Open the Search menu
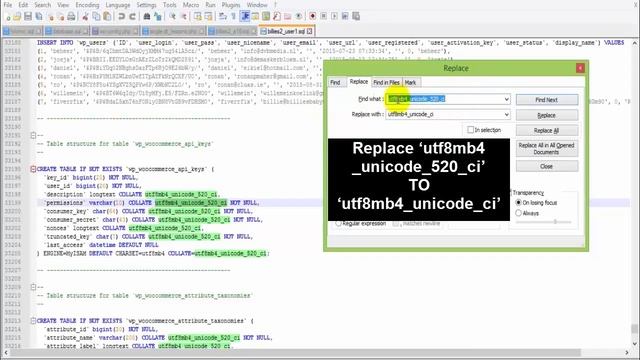640x360 pixels. click(42, 5)
